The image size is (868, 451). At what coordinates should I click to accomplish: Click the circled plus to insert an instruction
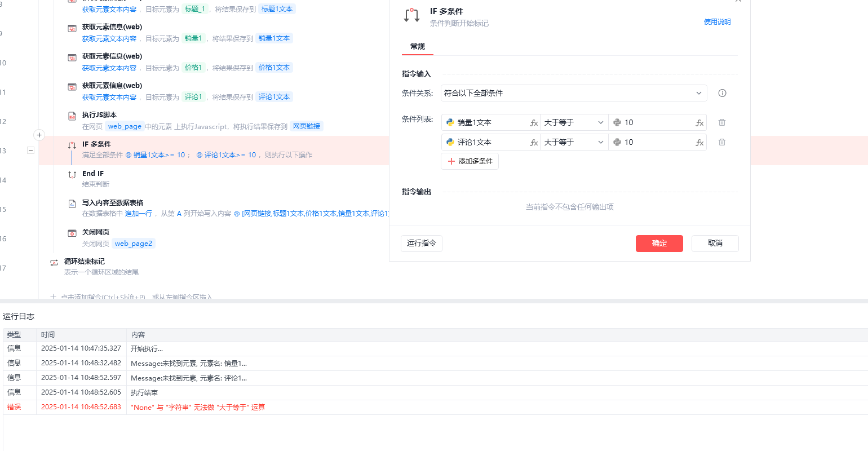(x=39, y=135)
